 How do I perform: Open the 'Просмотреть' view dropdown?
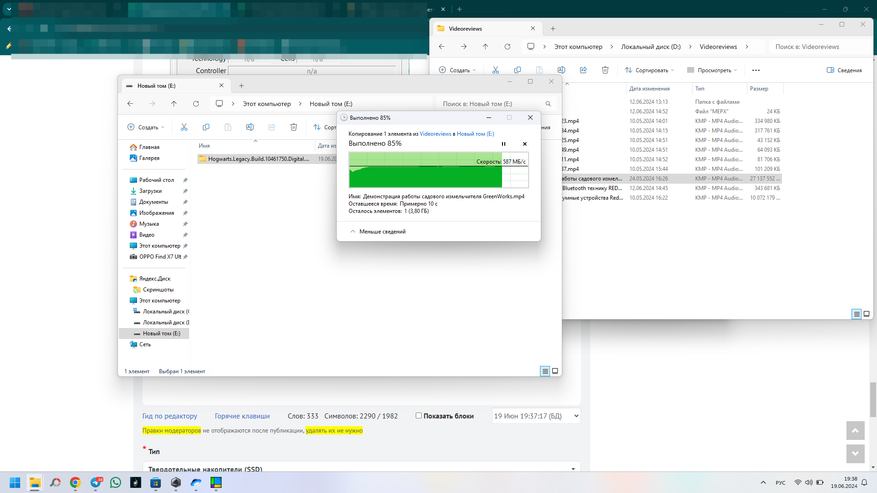(713, 71)
